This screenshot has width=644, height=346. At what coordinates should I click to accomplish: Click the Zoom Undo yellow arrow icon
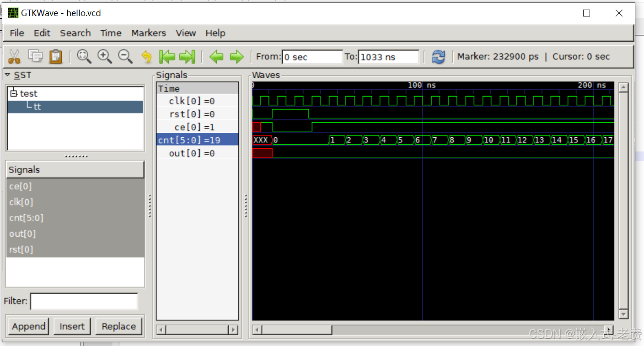click(147, 57)
